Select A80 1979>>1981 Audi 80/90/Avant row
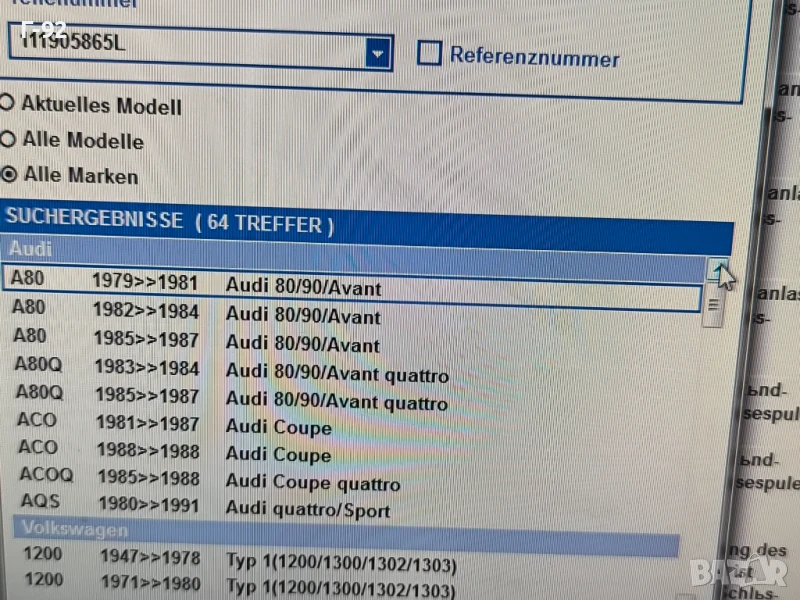The width and height of the screenshot is (800, 600). [300, 284]
